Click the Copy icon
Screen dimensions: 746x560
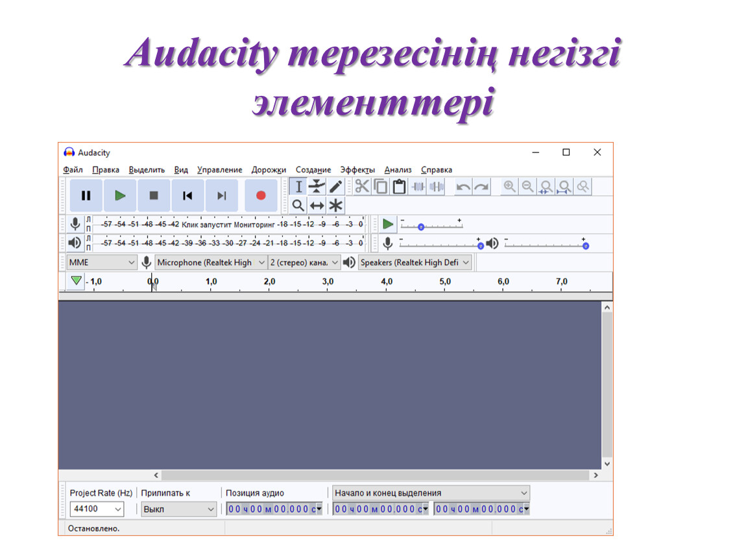[381, 187]
